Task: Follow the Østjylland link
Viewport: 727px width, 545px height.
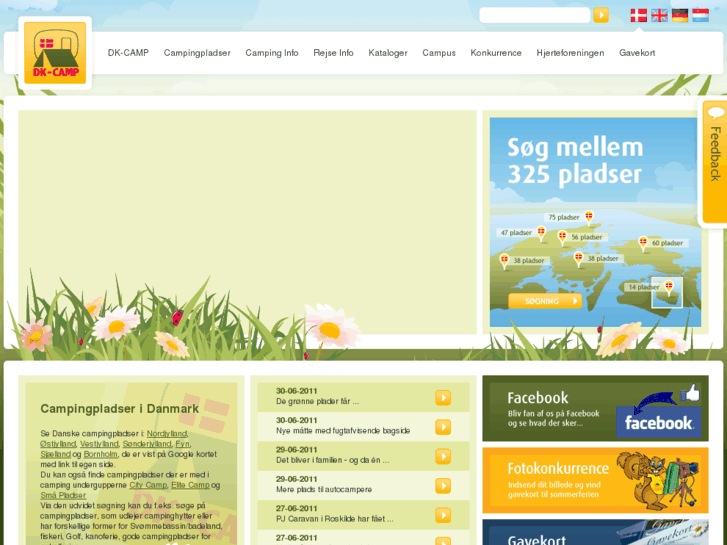Action: pos(57,444)
